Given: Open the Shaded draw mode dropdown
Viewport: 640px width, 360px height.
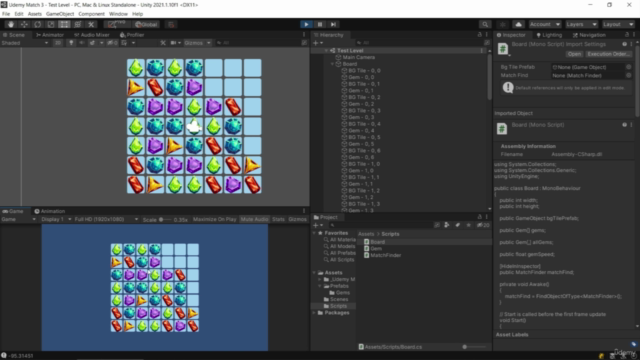Looking at the screenshot, I should (24, 43).
